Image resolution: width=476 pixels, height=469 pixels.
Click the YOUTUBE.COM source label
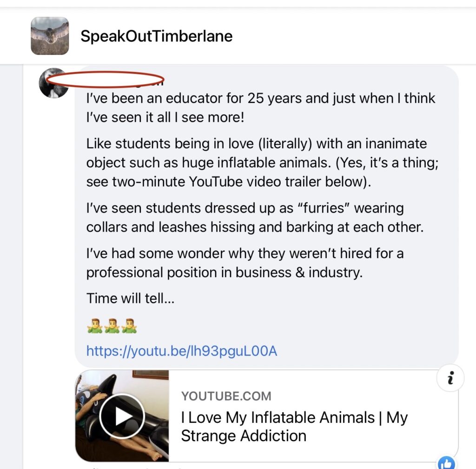click(x=226, y=396)
